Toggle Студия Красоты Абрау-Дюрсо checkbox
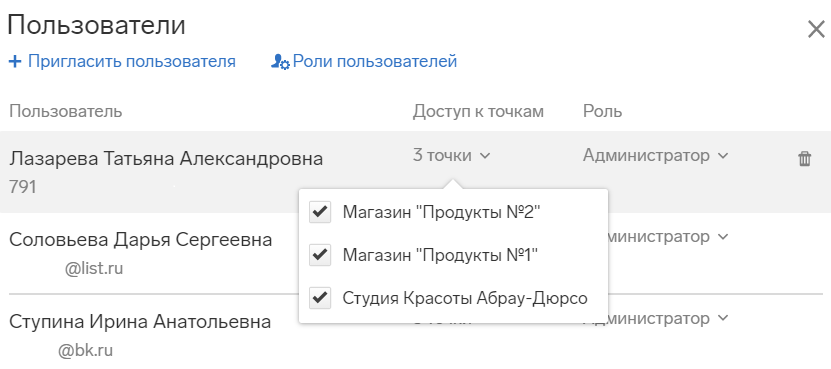This screenshot has height=369, width=831. (x=320, y=298)
